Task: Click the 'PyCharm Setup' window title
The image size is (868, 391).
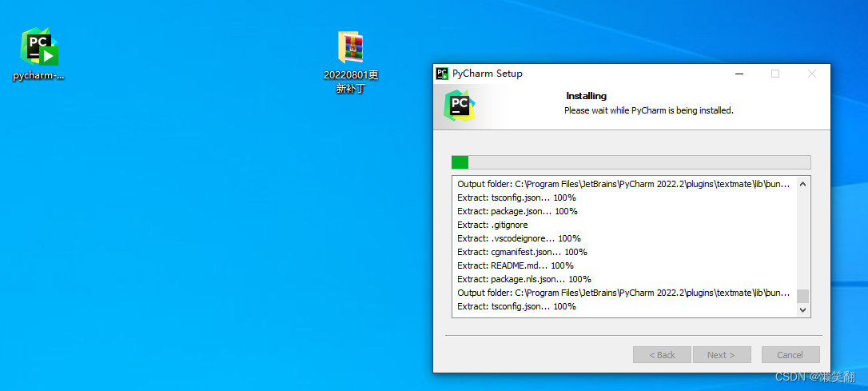Action: [487, 74]
